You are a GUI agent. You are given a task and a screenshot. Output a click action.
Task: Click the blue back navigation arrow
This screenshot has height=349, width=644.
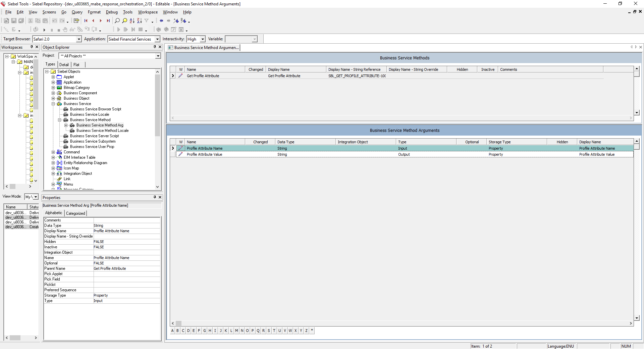pos(161,21)
